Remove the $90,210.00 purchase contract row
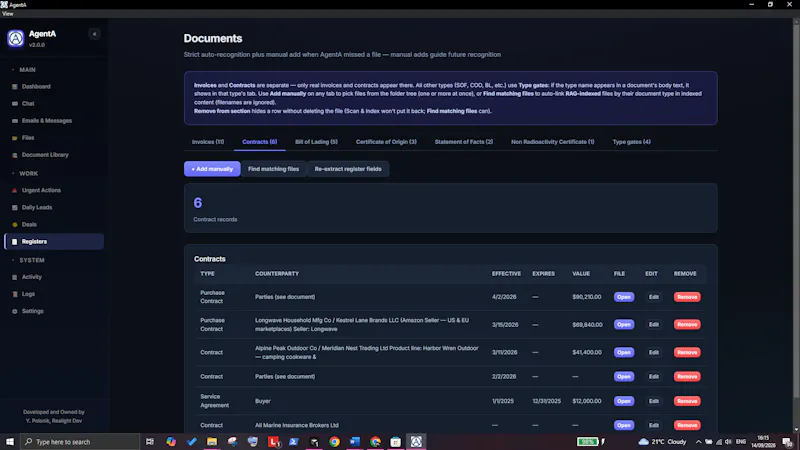Image resolution: width=800 pixels, height=450 pixels. pyautogui.click(x=687, y=297)
